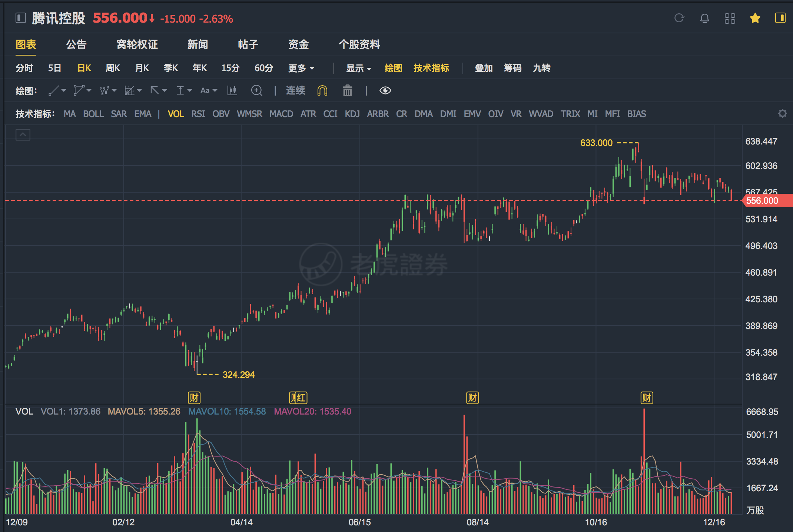Switch to the 窝轮权证 tab

click(x=137, y=44)
